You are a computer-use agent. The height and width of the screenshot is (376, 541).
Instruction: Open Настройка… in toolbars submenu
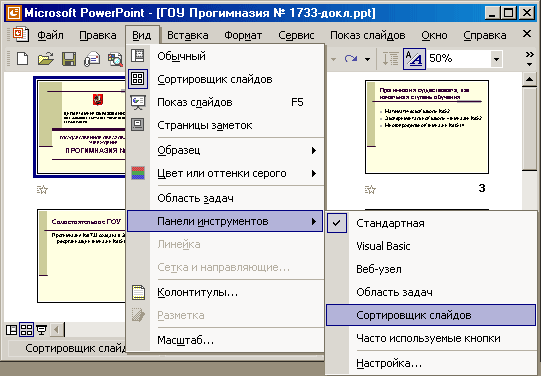point(431,363)
